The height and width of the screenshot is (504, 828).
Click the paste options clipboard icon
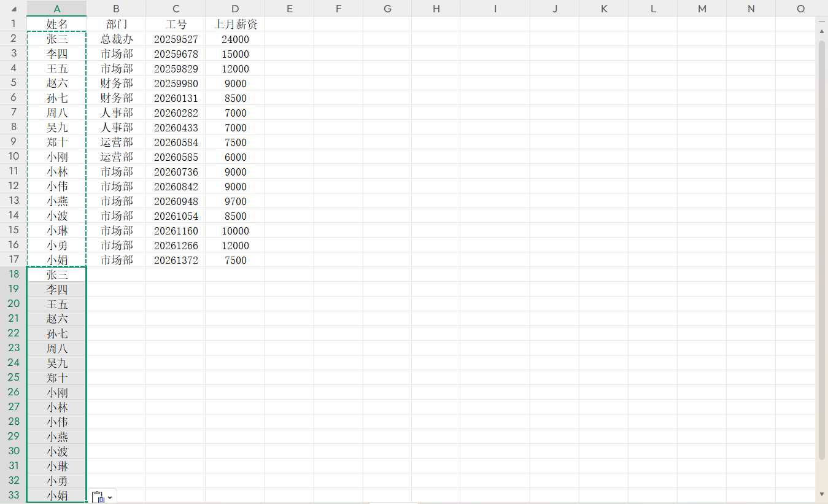tap(99, 497)
